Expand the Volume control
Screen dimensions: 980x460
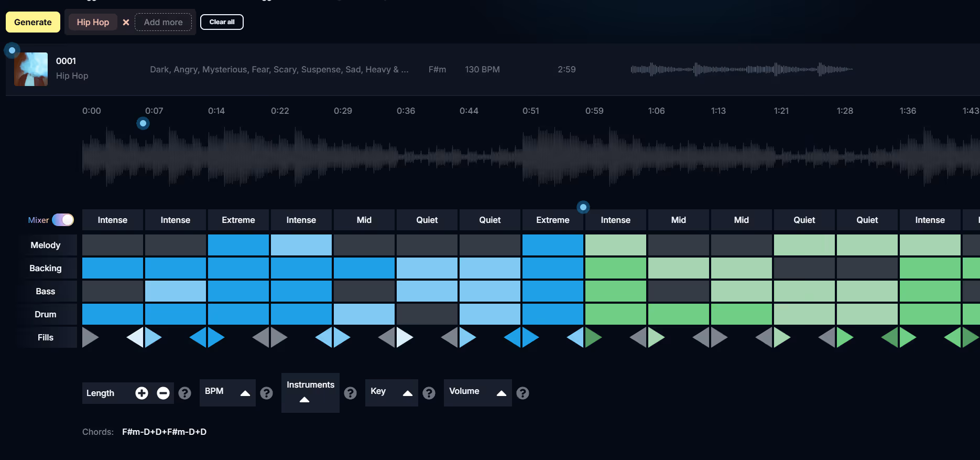pos(501,393)
